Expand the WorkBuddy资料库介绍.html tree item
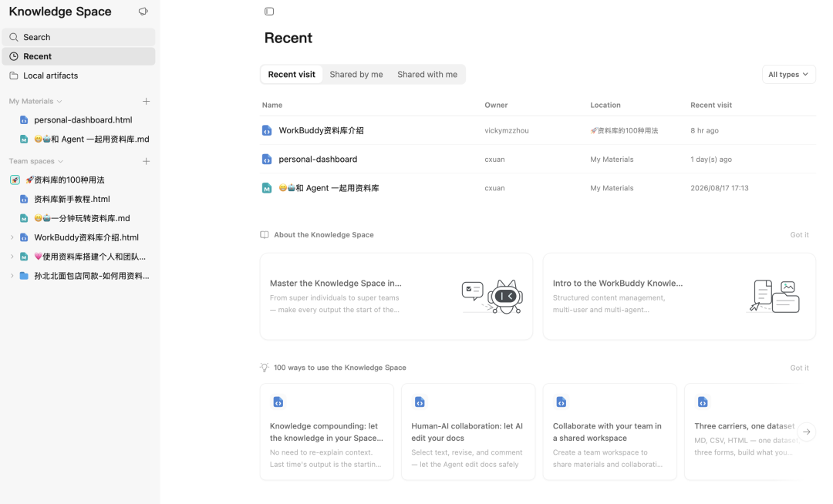 click(x=12, y=237)
